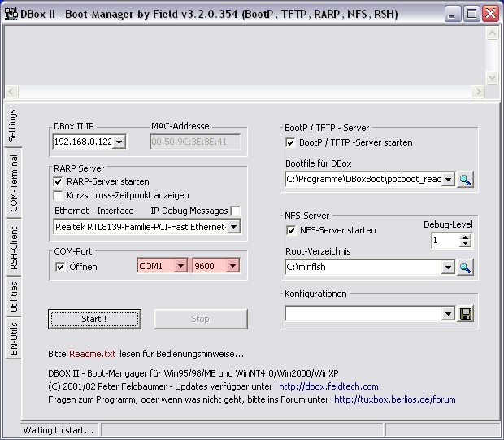The image size is (504, 440).
Task: Toggle the COM-Port Öffnen checkbox
Action: tap(60, 267)
